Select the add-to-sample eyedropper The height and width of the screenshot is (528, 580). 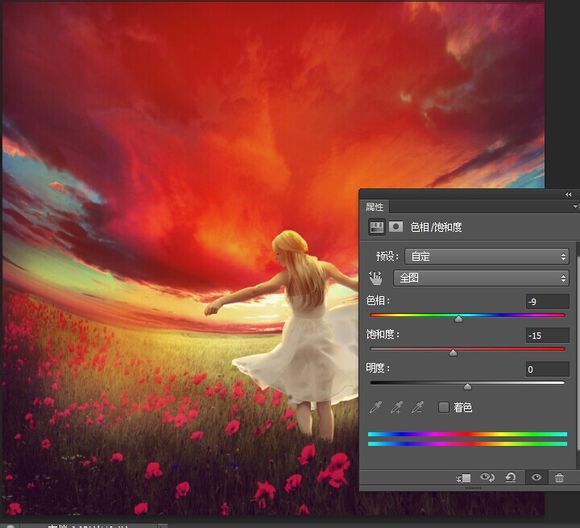pos(396,407)
